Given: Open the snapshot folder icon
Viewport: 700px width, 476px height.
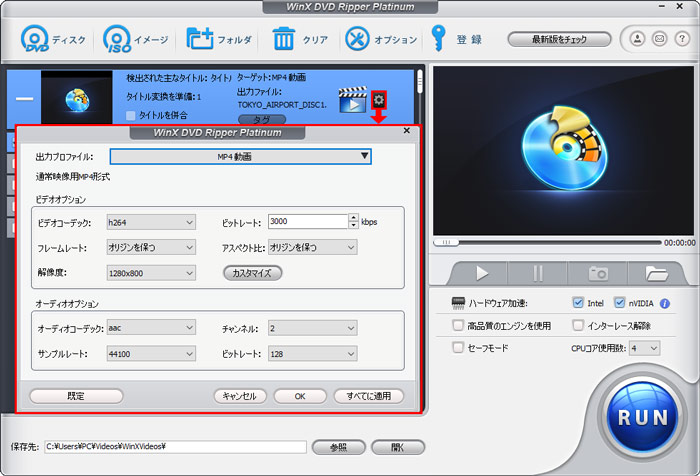Looking at the screenshot, I should pyautogui.click(x=656, y=273).
